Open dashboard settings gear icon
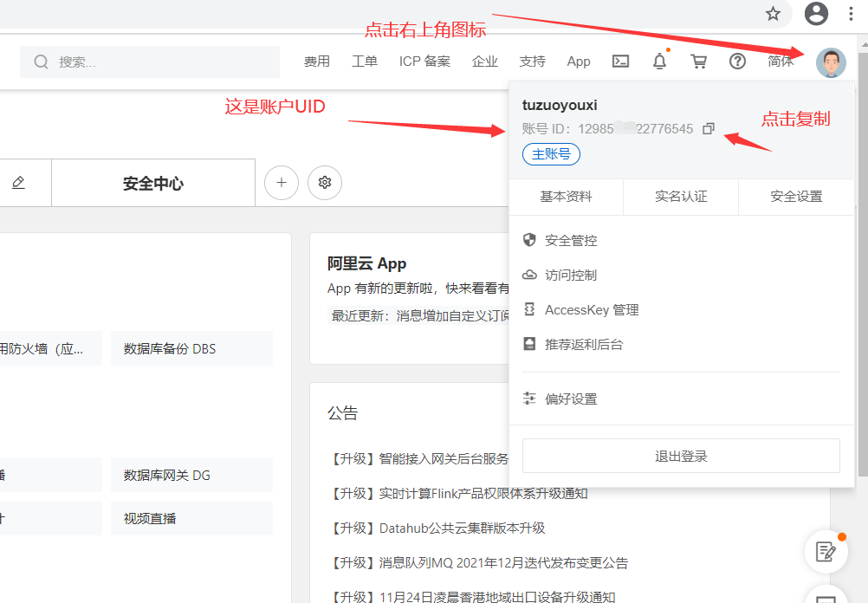Screen dimensions: 868x603 tap(325, 182)
